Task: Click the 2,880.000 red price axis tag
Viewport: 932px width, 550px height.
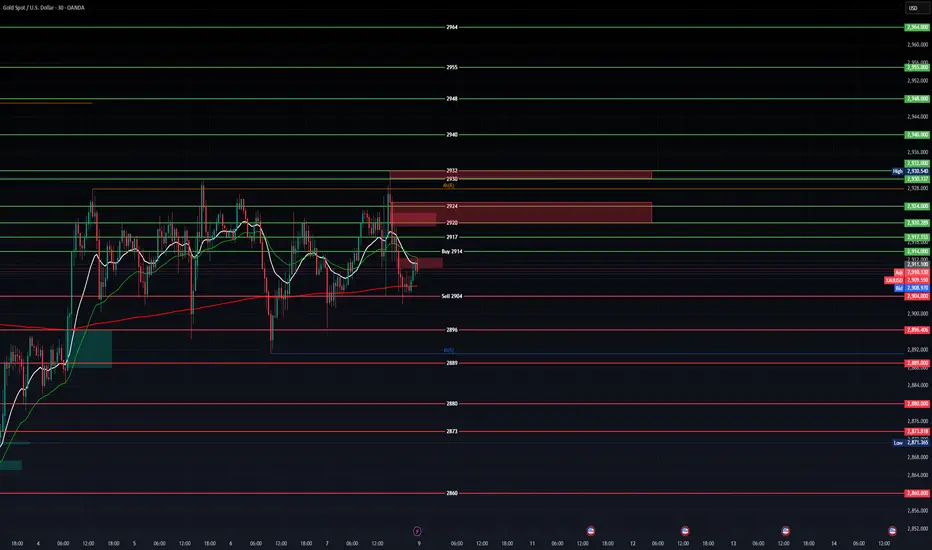Action: [917, 404]
